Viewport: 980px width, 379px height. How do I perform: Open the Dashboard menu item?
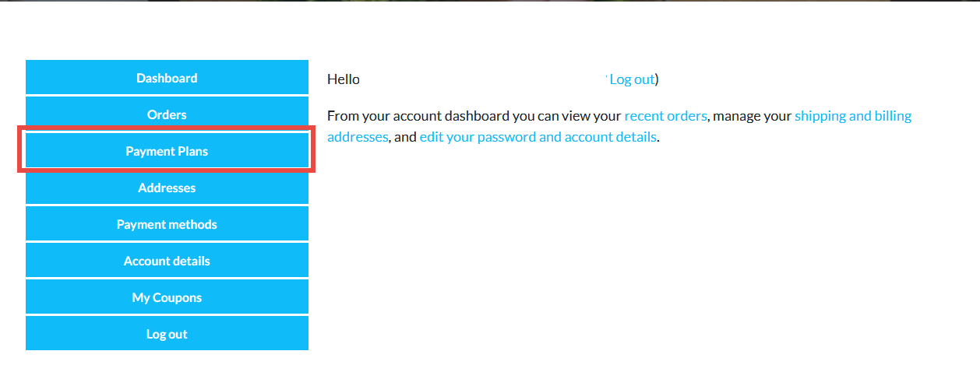[x=167, y=78]
